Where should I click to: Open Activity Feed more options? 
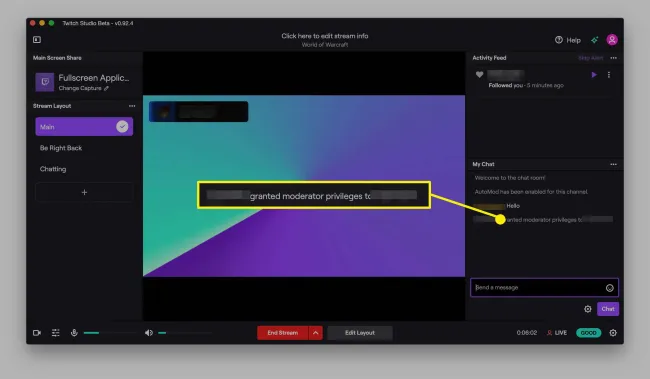(614, 58)
